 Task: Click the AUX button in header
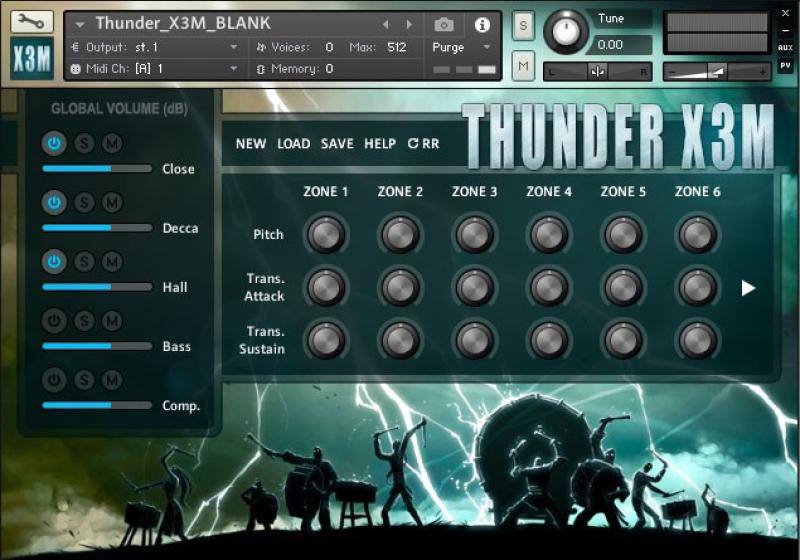[x=785, y=47]
